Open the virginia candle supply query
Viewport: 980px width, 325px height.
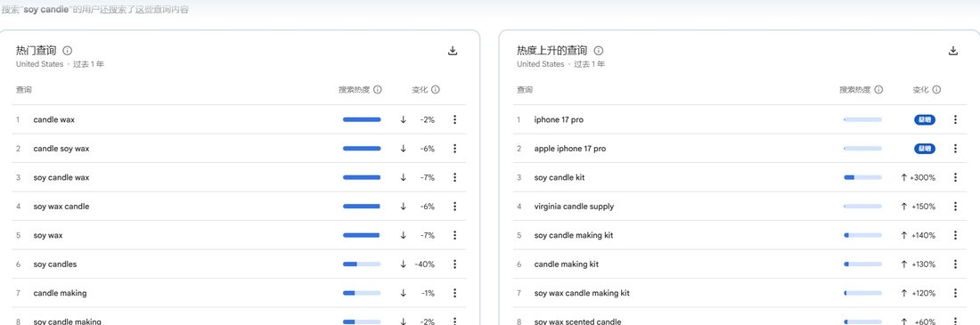pos(574,207)
